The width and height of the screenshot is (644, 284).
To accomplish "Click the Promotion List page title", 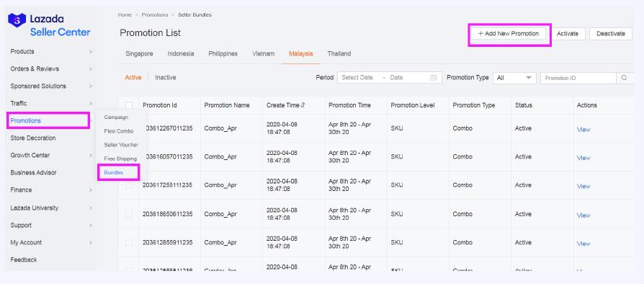I will [151, 33].
